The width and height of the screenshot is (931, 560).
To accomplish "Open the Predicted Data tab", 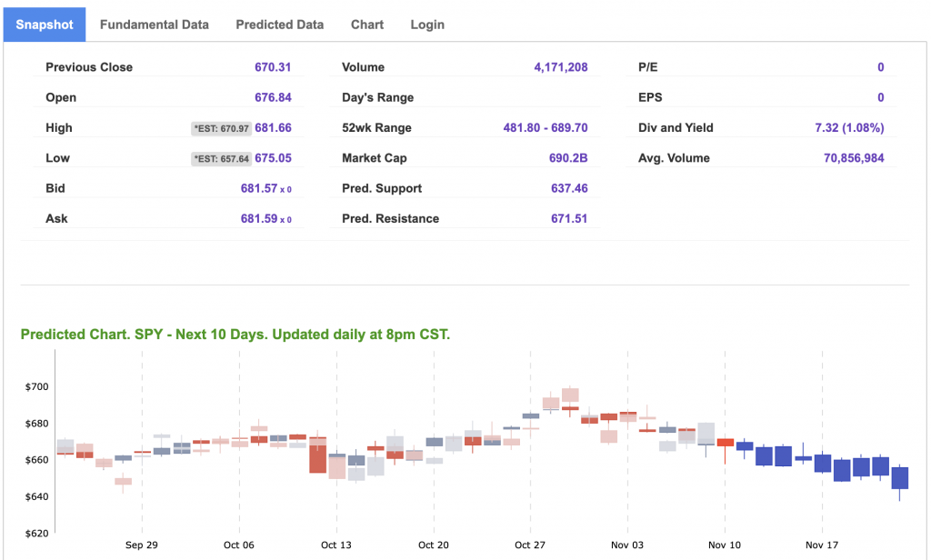I will tap(279, 25).
